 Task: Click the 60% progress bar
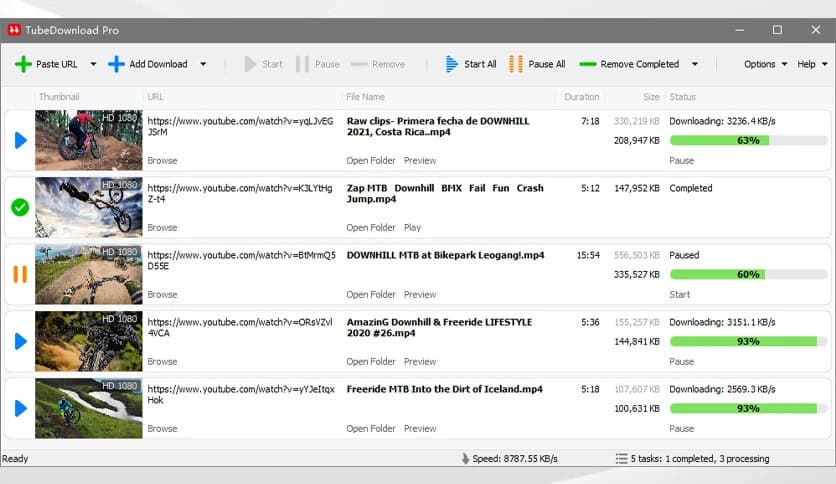(x=748, y=274)
